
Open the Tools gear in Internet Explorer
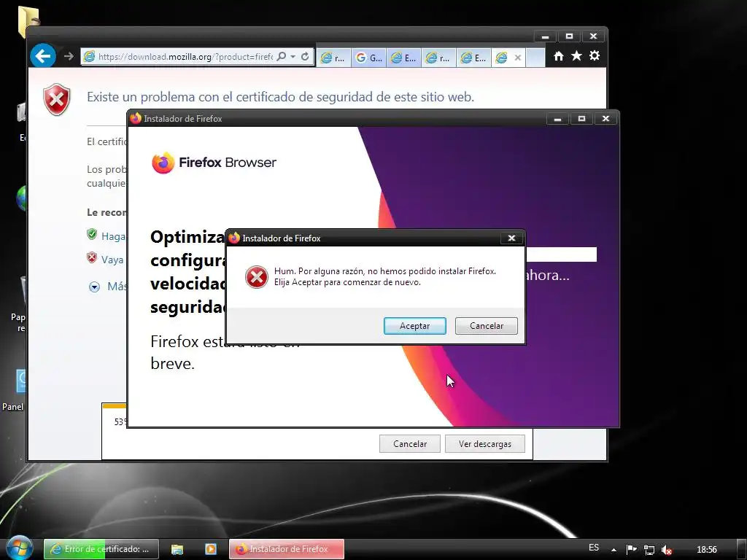(x=595, y=56)
